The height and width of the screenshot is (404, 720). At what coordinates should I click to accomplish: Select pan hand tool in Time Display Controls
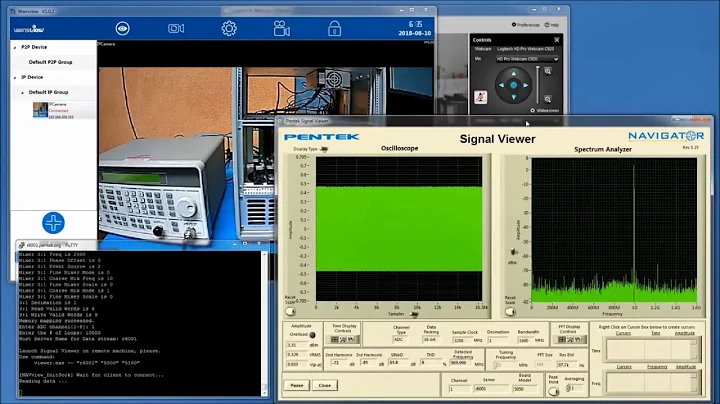pos(351,340)
